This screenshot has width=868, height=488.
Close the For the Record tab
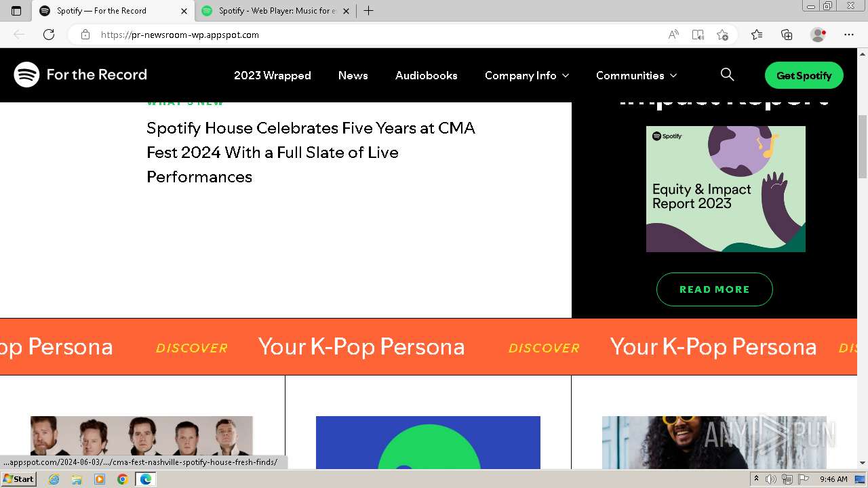coord(184,11)
